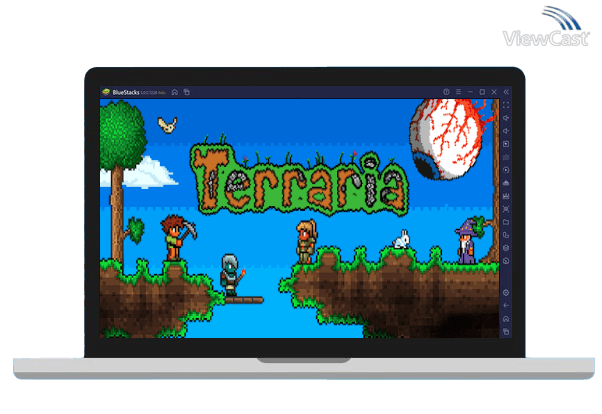Increase volume using sidebar speaker icon

[x=506, y=118]
